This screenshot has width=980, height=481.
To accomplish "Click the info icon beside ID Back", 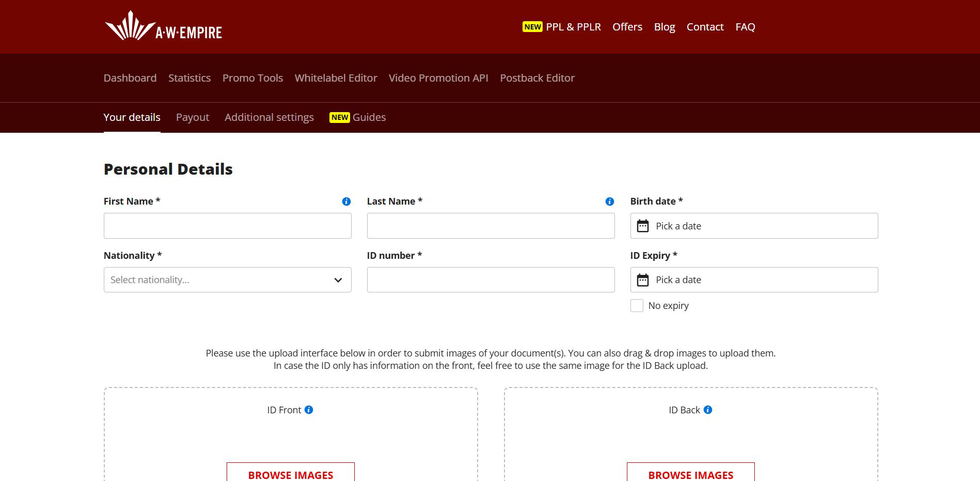I will (708, 410).
